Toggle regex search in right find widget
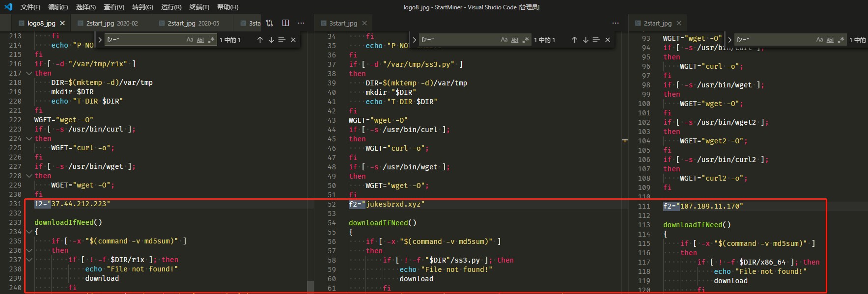This screenshot has height=294, width=868. [x=841, y=40]
